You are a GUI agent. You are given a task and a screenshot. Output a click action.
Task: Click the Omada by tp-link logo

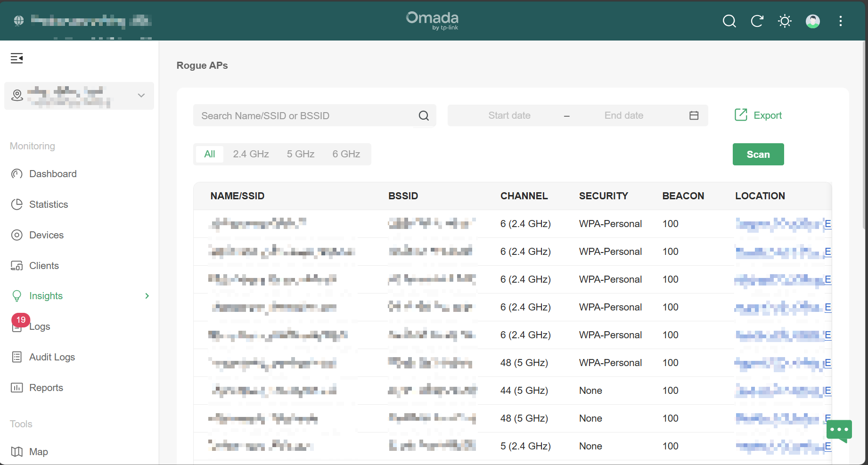point(433,21)
